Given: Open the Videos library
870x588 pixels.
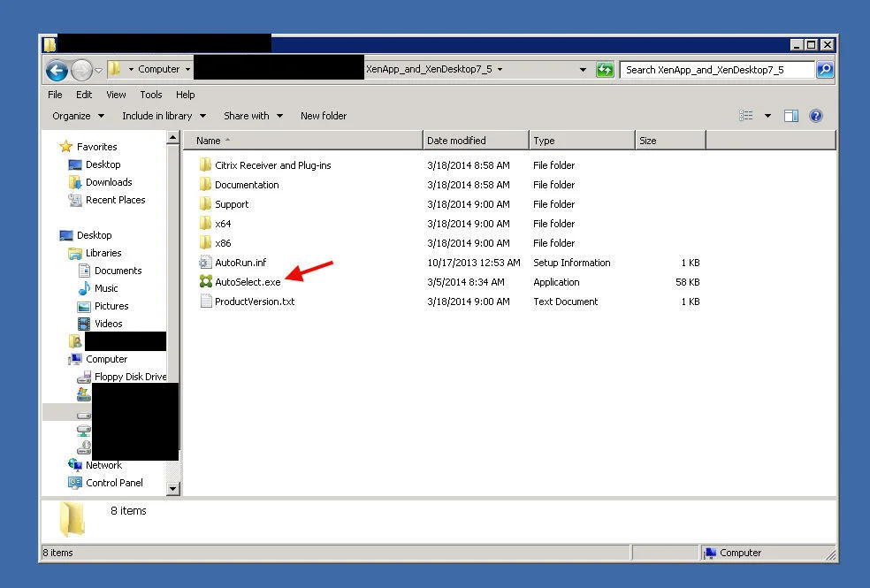Looking at the screenshot, I should point(108,324).
